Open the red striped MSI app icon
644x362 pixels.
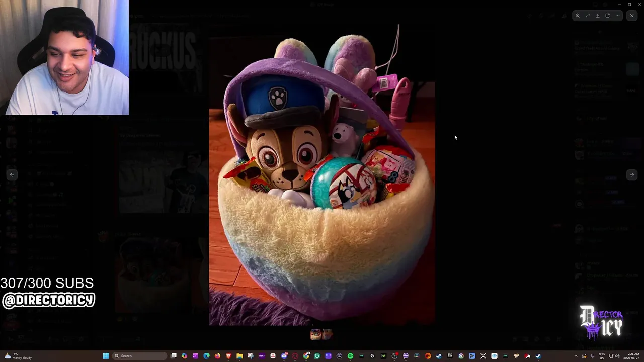pyautogui.click(x=527, y=356)
